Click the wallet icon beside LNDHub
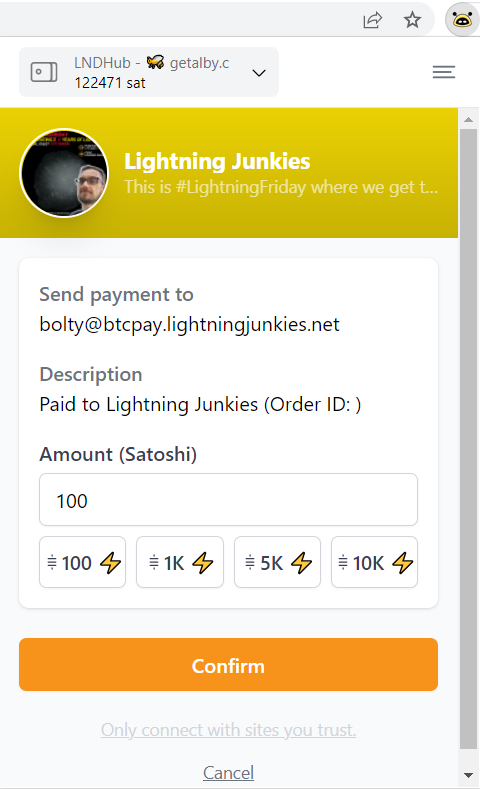 point(44,72)
